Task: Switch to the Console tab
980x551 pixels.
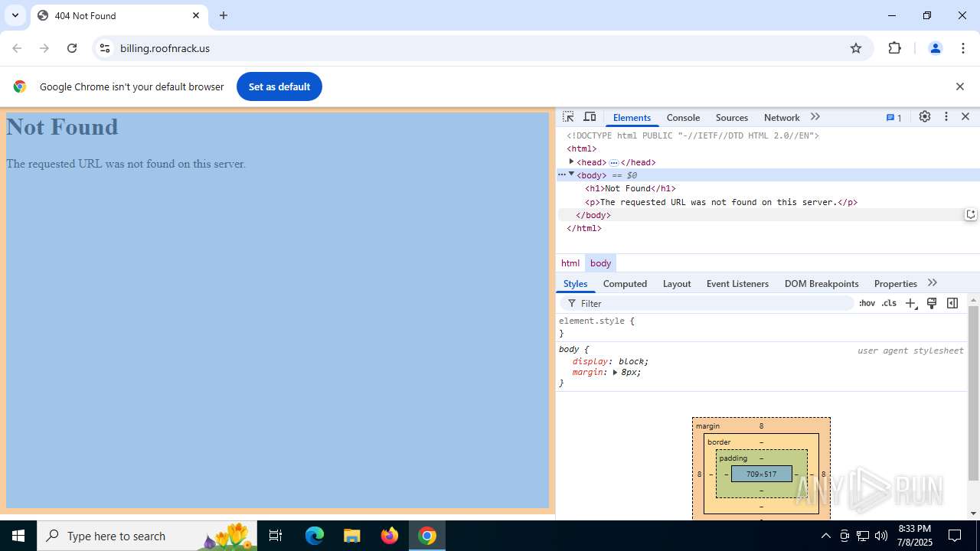Action: (x=683, y=118)
